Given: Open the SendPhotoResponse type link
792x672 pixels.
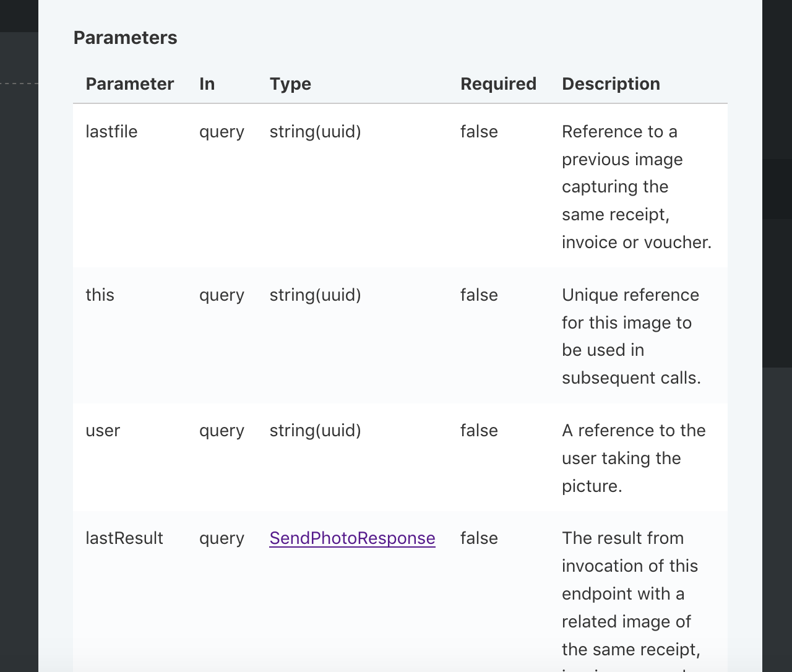Looking at the screenshot, I should pyautogui.click(x=352, y=538).
